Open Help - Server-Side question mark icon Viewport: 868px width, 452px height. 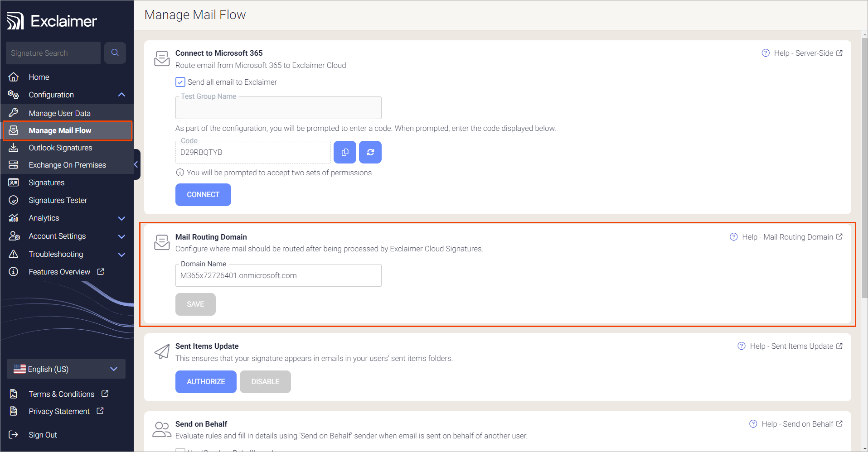coord(766,53)
